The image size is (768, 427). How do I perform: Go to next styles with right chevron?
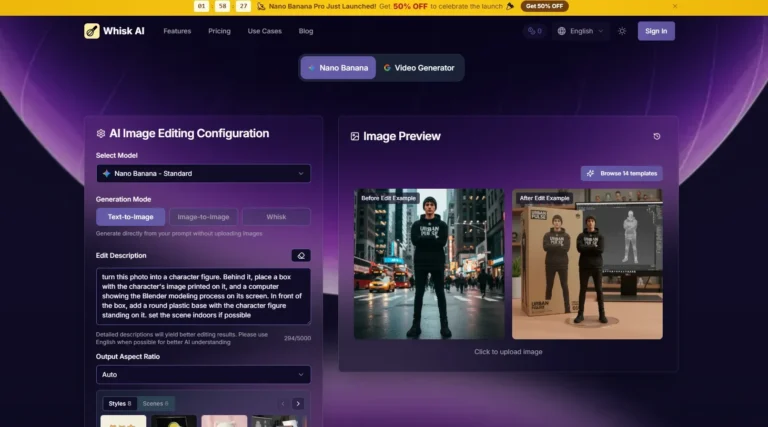[x=298, y=403]
